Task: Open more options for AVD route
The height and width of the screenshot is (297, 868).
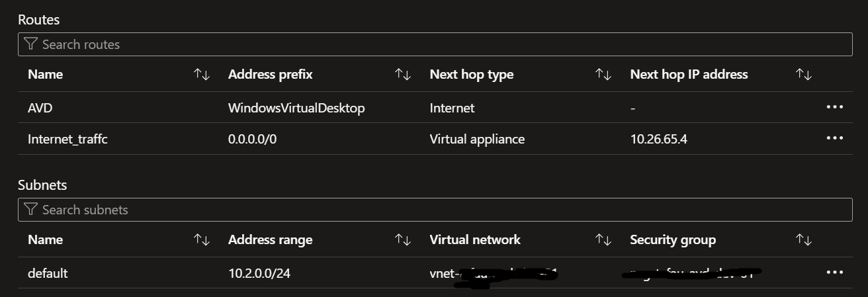Action: tap(835, 107)
